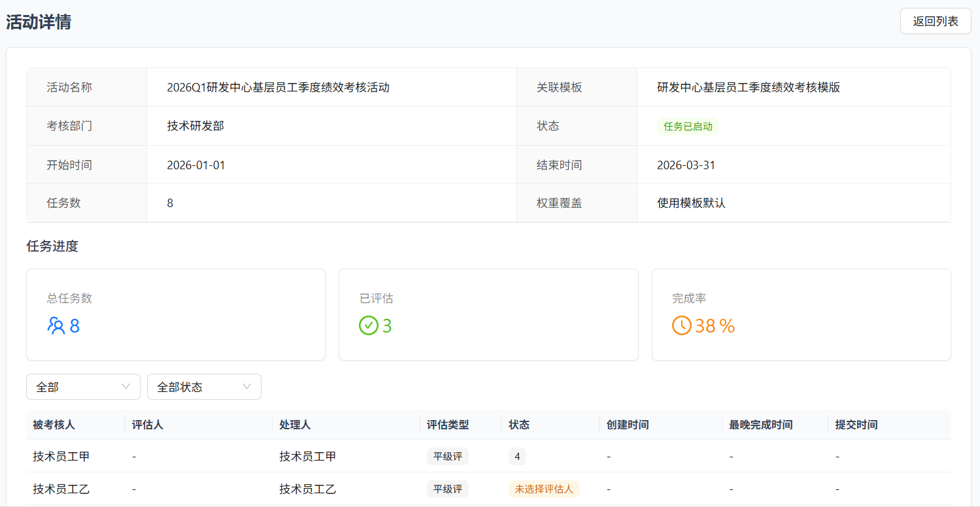The width and height of the screenshot is (980, 507).
Task: Click 技术员工甲 in the 处理人 column
Action: tap(308, 456)
